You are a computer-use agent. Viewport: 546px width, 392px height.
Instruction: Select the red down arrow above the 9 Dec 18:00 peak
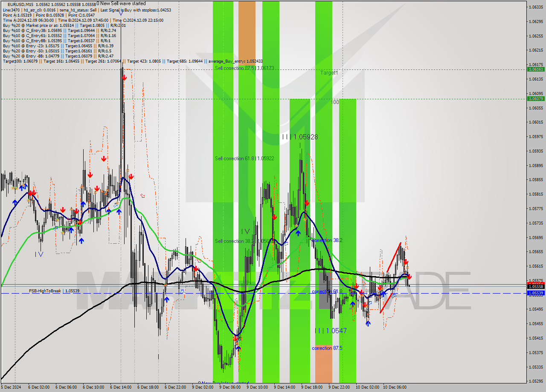click(x=306, y=203)
